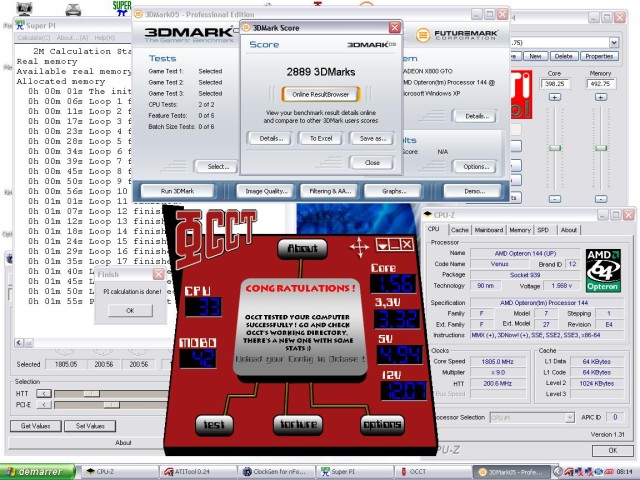Click the CPU-Z window title icon

pyautogui.click(x=427, y=215)
